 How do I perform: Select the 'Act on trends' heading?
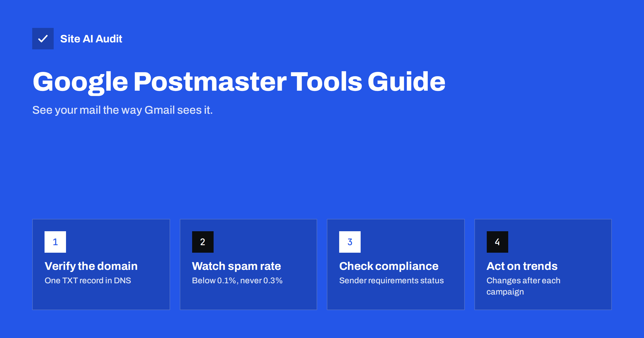(522, 266)
